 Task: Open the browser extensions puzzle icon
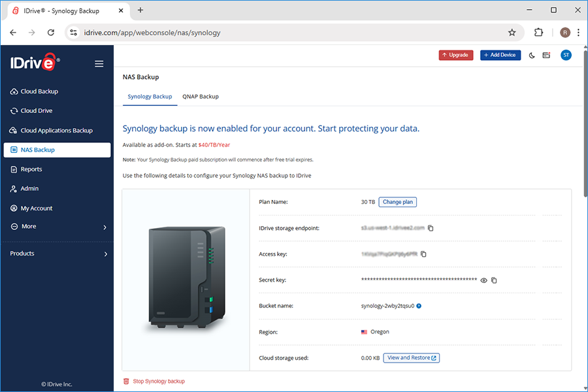[x=538, y=33]
